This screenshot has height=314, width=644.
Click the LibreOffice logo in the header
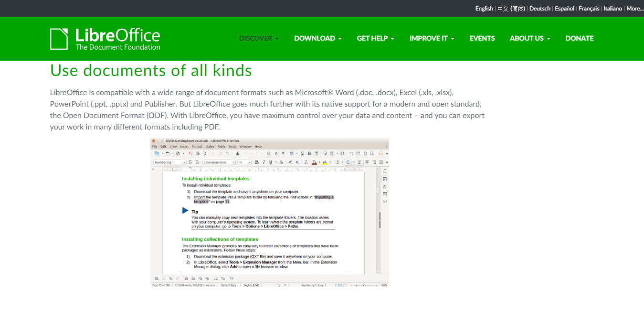tap(105, 39)
